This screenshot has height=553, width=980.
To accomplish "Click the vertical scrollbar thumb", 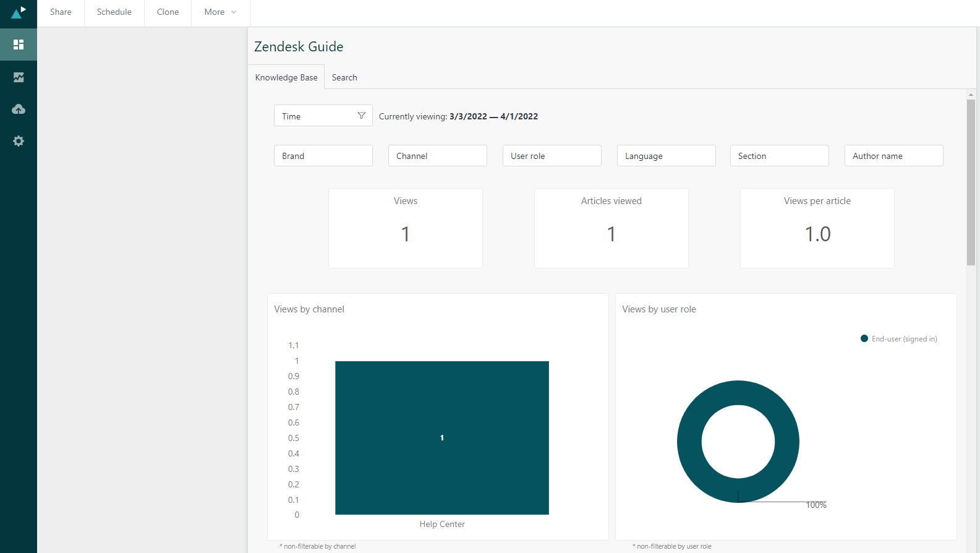I will pos(971,182).
